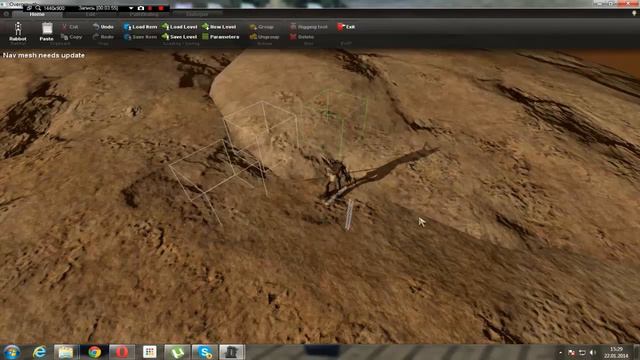Show hidden system tray icons
The height and width of the screenshot is (360, 640).
tap(560, 353)
